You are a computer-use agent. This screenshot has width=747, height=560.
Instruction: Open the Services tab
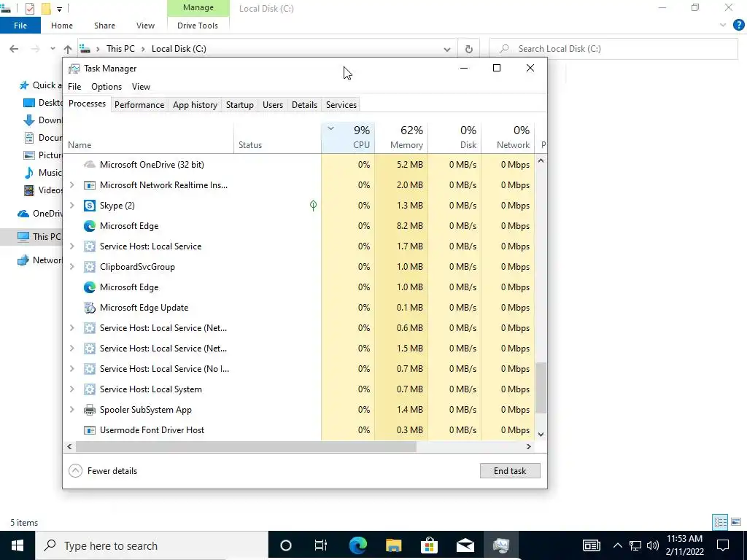pos(341,105)
